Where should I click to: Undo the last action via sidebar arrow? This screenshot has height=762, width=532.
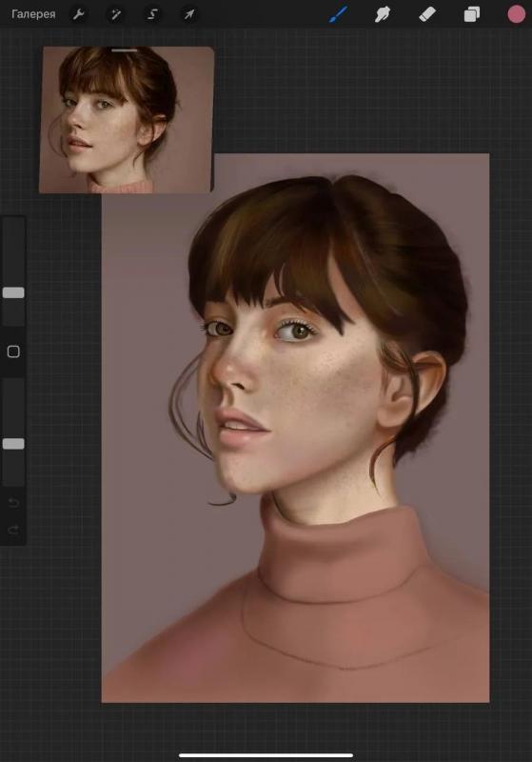(x=13, y=503)
